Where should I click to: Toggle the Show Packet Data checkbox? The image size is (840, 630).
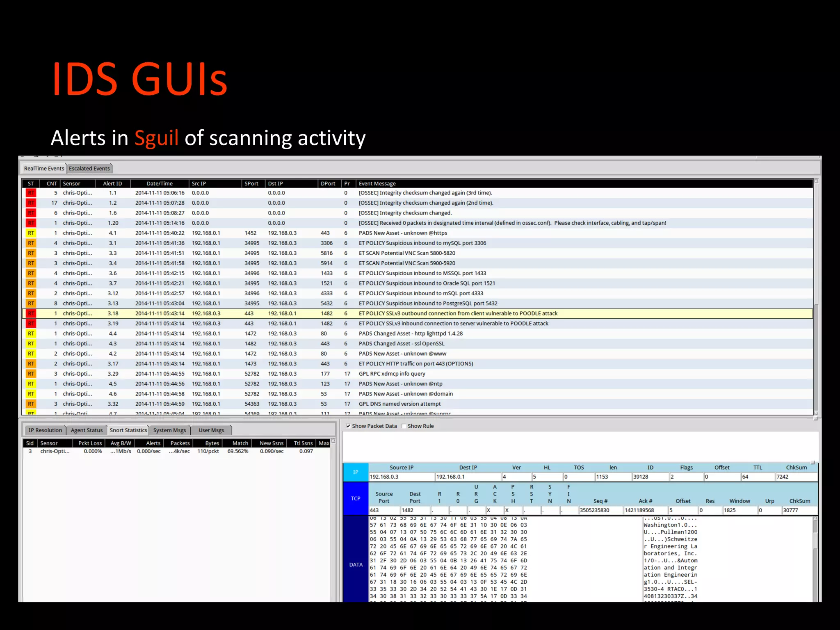[x=348, y=426]
